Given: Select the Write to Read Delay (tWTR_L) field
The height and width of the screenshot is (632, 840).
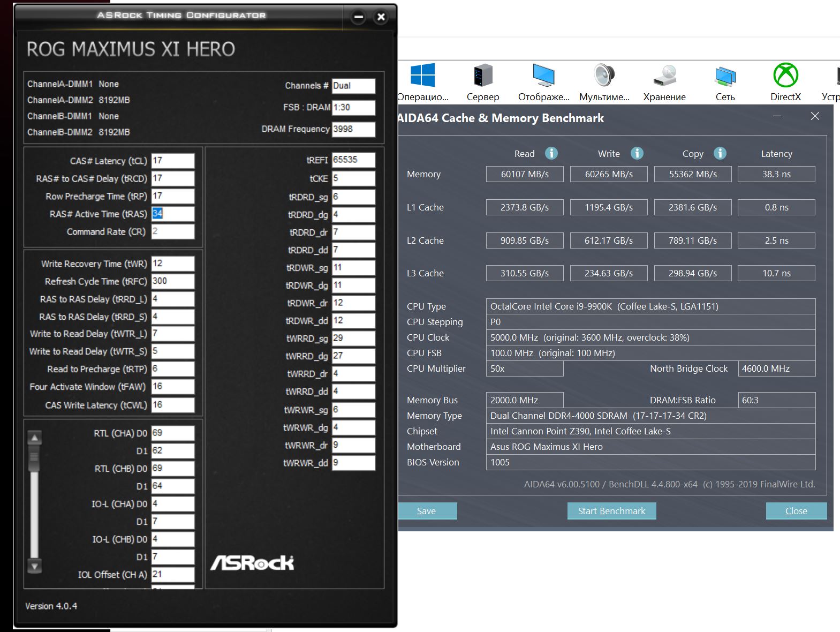Looking at the screenshot, I should [x=173, y=334].
